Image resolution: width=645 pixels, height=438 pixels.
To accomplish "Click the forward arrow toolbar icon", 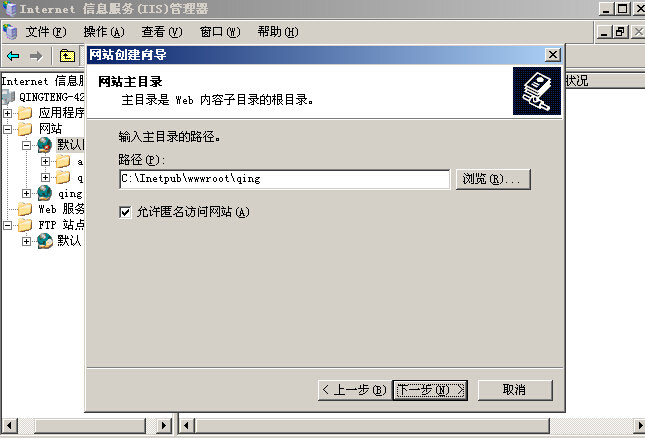I will (x=36, y=56).
